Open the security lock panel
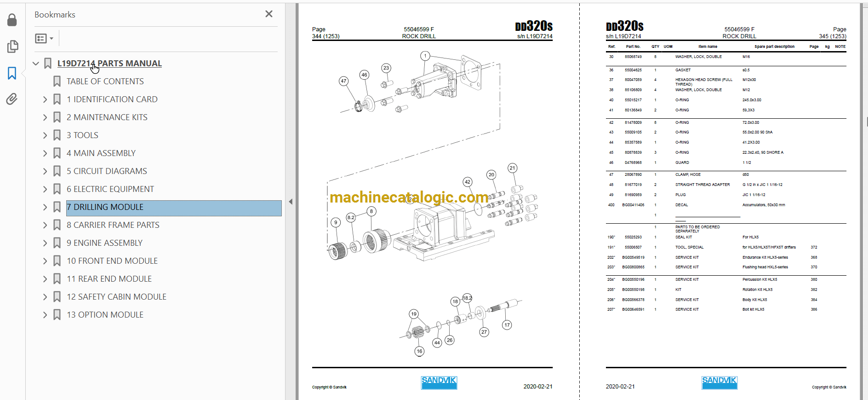Viewport: 868px width, 400px height. [x=12, y=20]
